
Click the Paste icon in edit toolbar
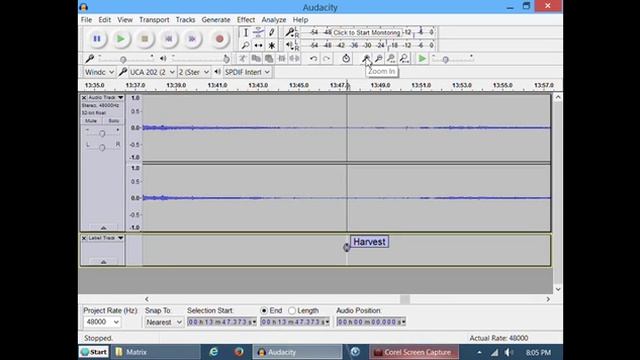269,59
